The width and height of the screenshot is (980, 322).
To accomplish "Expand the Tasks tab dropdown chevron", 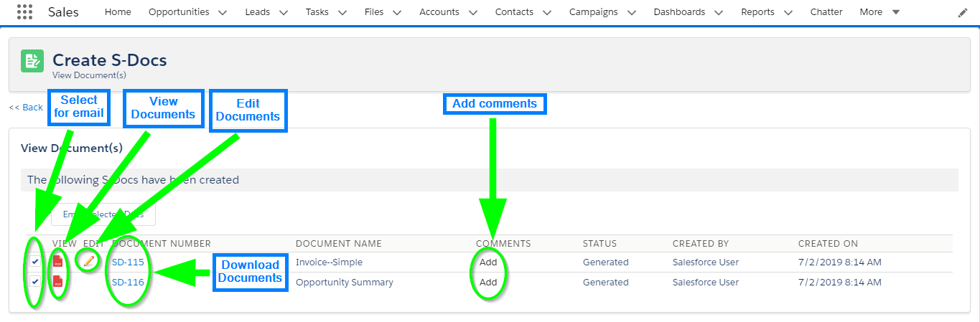I will coord(342,12).
